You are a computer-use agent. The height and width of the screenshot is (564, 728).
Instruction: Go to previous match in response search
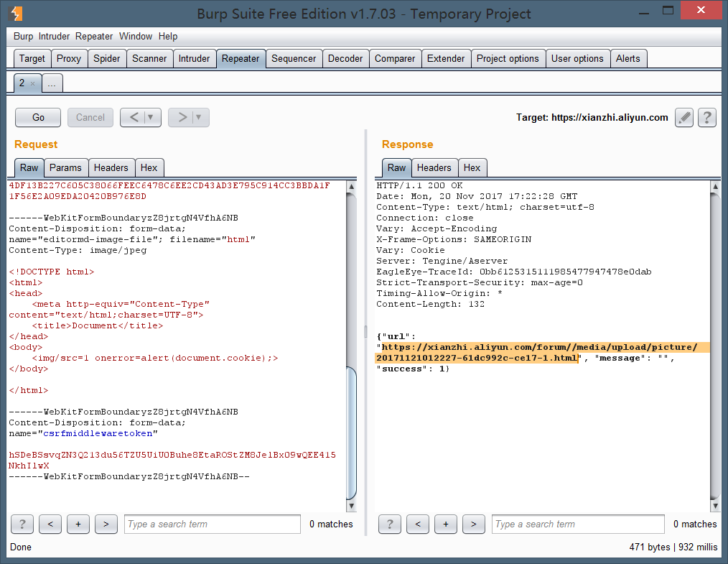click(x=418, y=524)
